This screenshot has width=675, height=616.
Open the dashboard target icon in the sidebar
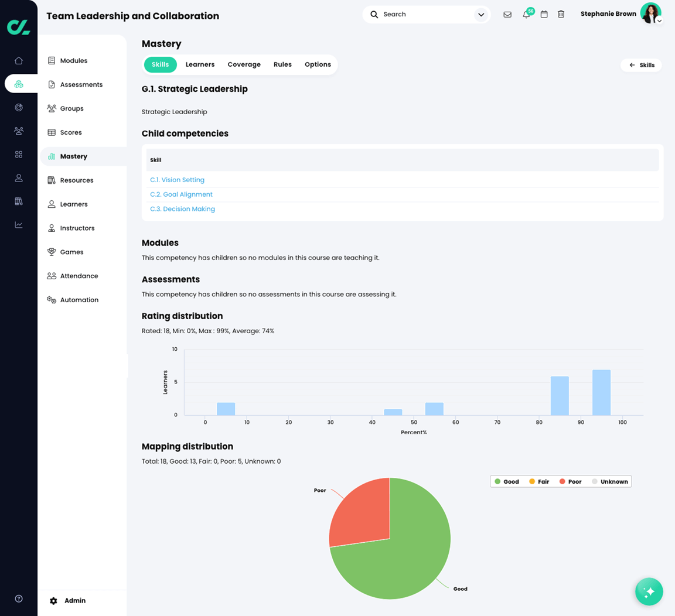[x=18, y=107]
